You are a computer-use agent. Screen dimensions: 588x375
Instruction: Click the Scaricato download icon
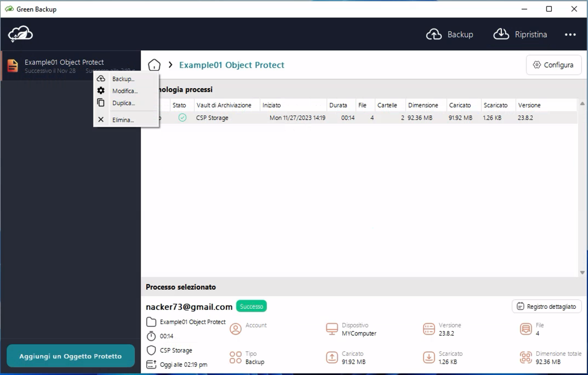(429, 357)
